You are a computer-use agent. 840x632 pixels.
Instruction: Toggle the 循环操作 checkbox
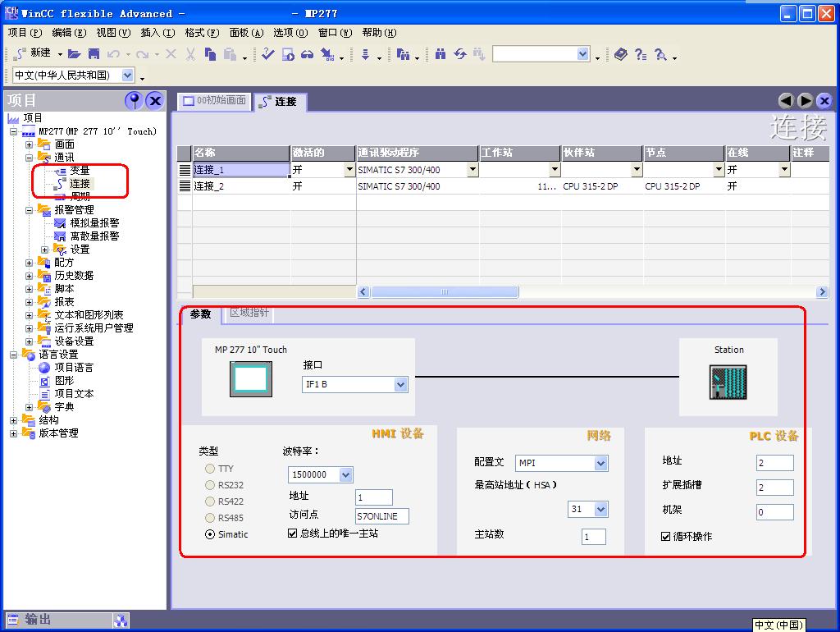666,537
